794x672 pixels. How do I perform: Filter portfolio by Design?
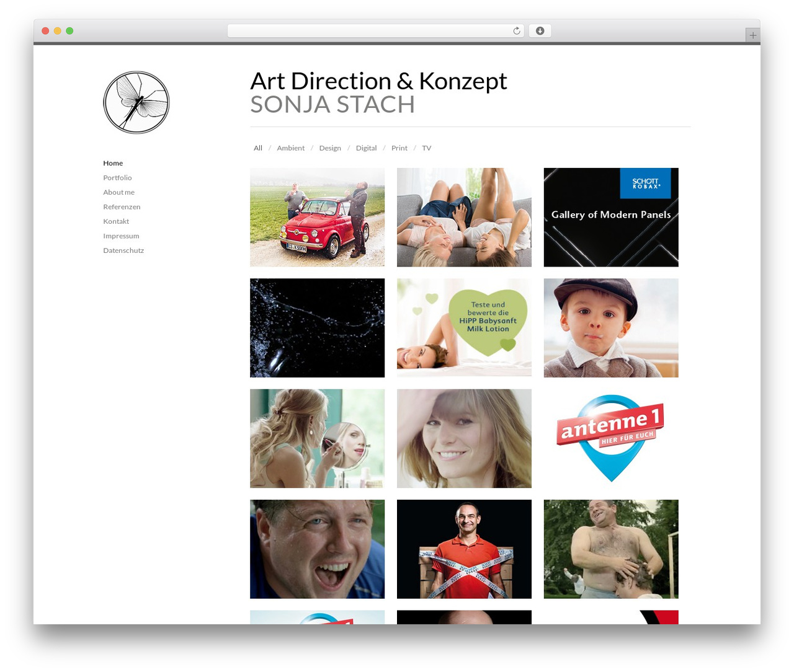click(330, 148)
